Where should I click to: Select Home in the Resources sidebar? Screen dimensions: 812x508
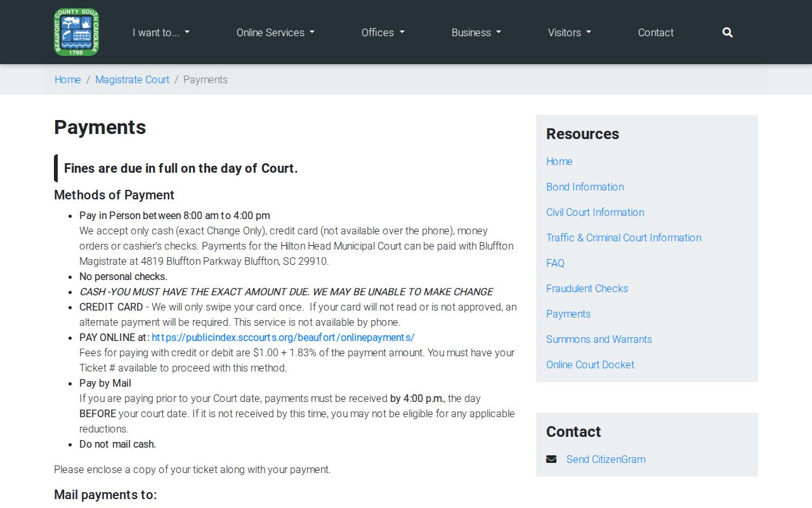(x=560, y=161)
